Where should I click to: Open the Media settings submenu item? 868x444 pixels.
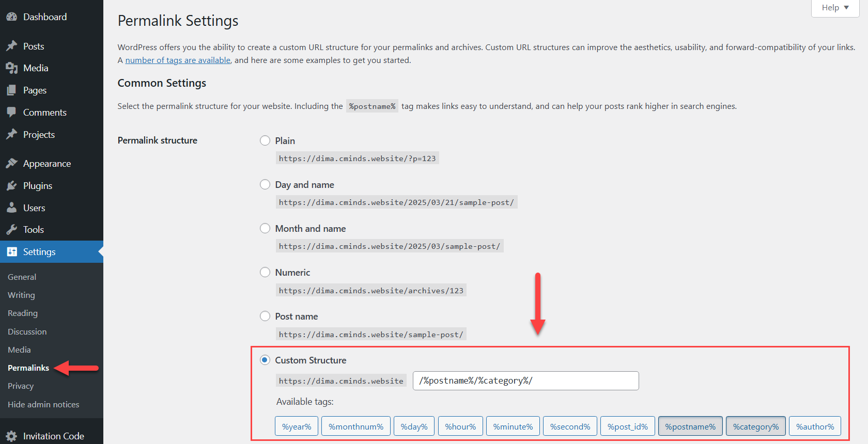(x=19, y=350)
